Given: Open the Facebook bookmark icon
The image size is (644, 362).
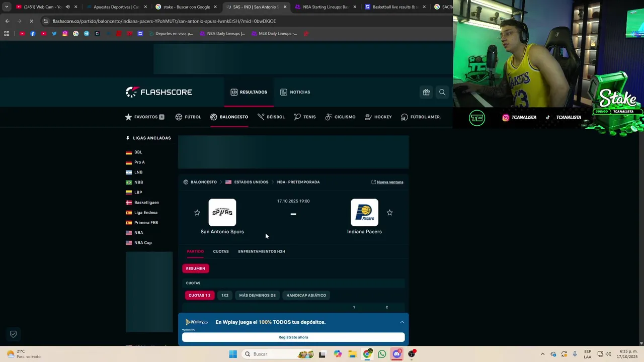Looking at the screenshot, I should 33,34.
